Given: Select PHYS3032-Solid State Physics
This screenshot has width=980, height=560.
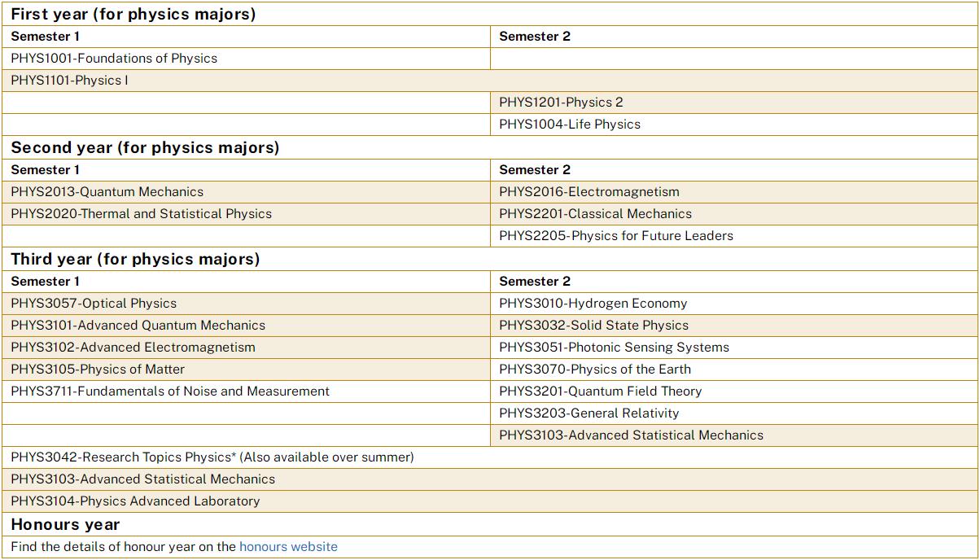Looking at the screenshot, I should (593, 326).
